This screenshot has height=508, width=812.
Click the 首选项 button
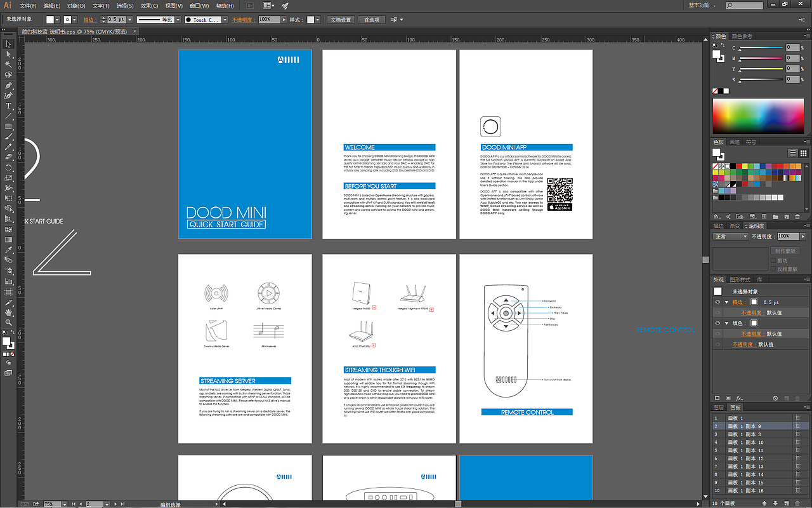[371, 20]
